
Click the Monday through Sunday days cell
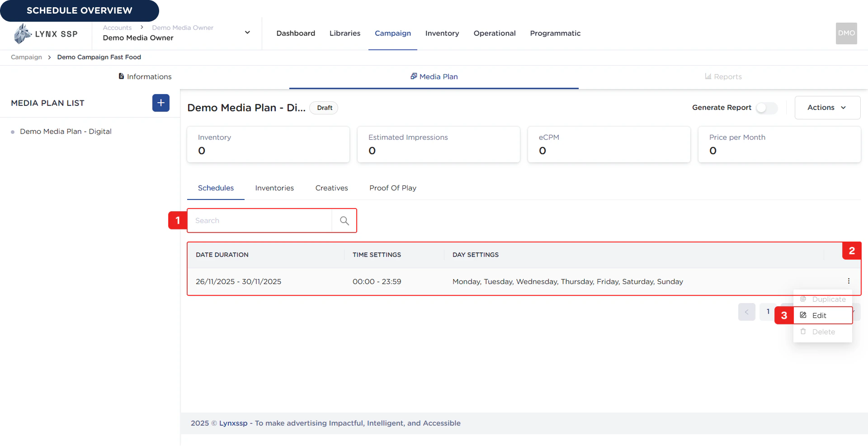pos(567,281)
